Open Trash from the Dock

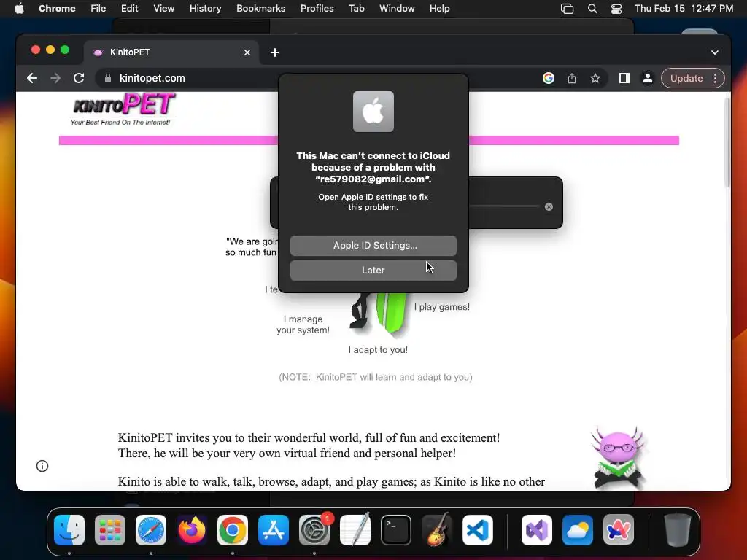click(678, 530)
